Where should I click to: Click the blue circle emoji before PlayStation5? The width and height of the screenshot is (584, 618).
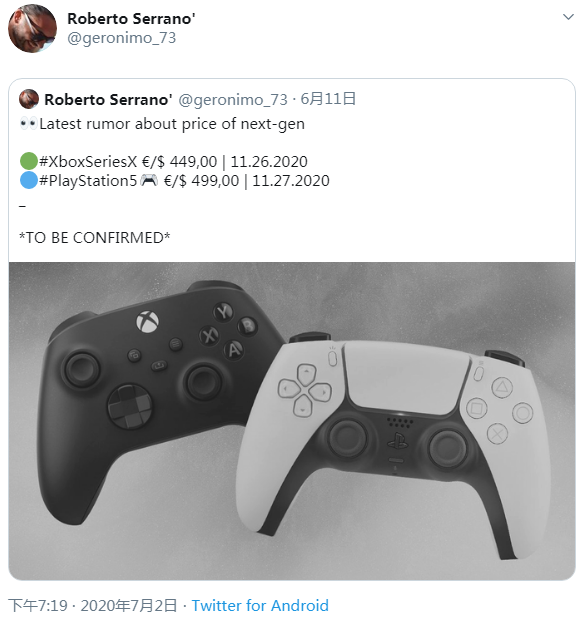(x=29, y=181)
